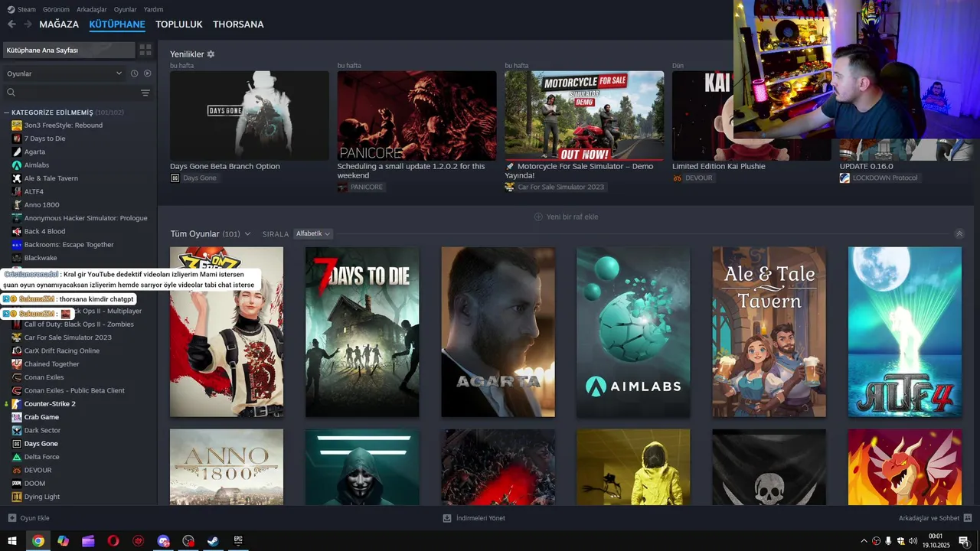Open Arkadaşlar ve Sohbet friends panel
980x551 pixels.
934,518
